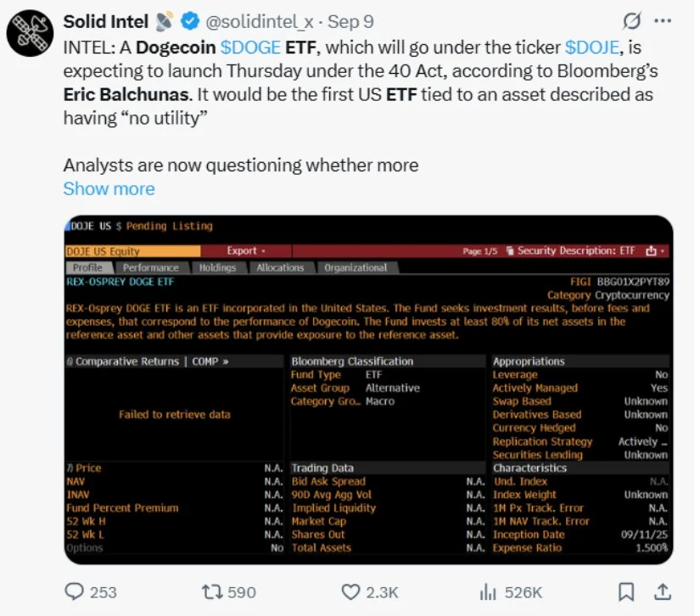This screenshot has height=616, width=700.
Task: Switch to the Holdings tab
Action: click(x=217, y=267)
